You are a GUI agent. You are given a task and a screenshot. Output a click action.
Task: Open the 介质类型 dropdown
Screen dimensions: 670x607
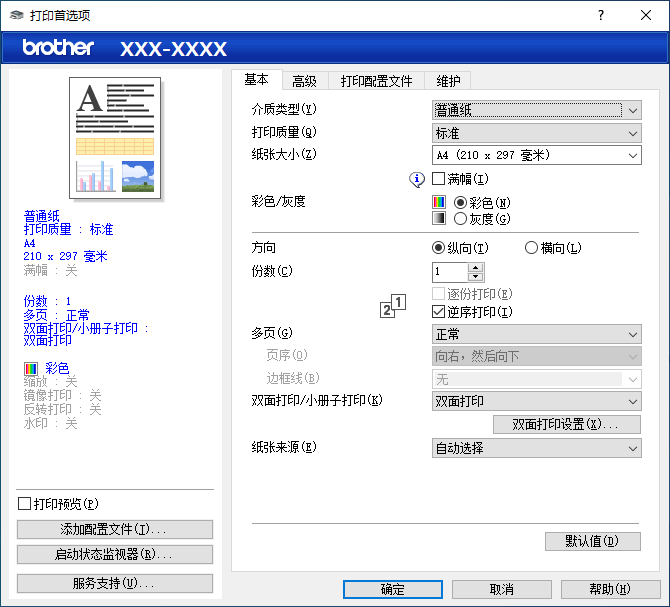pos(536,109)
